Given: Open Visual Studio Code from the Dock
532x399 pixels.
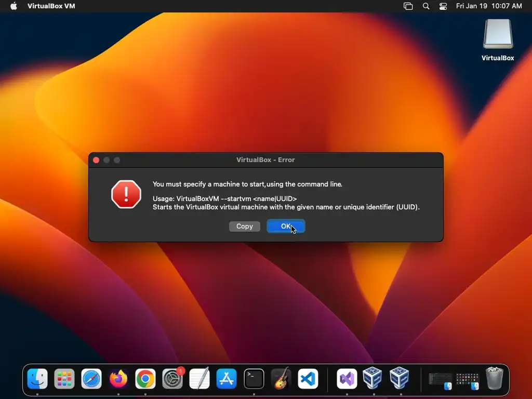Looking at the screenshot, I should [x=308, y=378].
